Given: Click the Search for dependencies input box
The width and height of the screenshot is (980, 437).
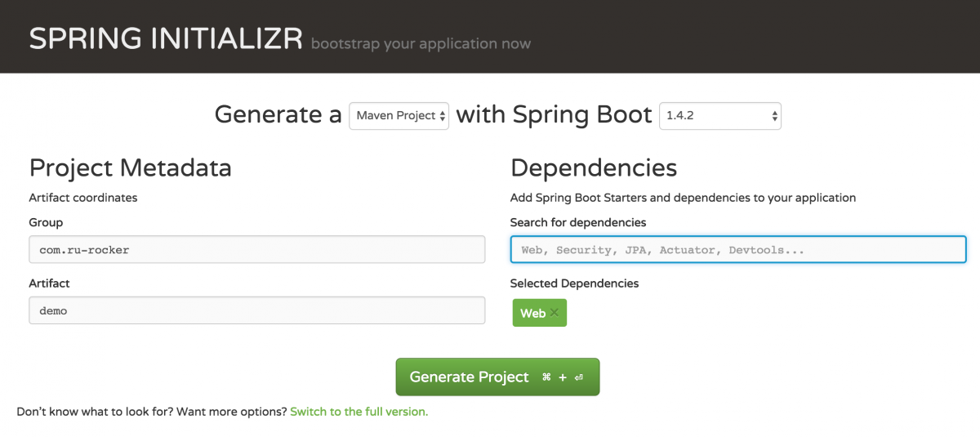Looking at the screenshot, I should point(738,249).
